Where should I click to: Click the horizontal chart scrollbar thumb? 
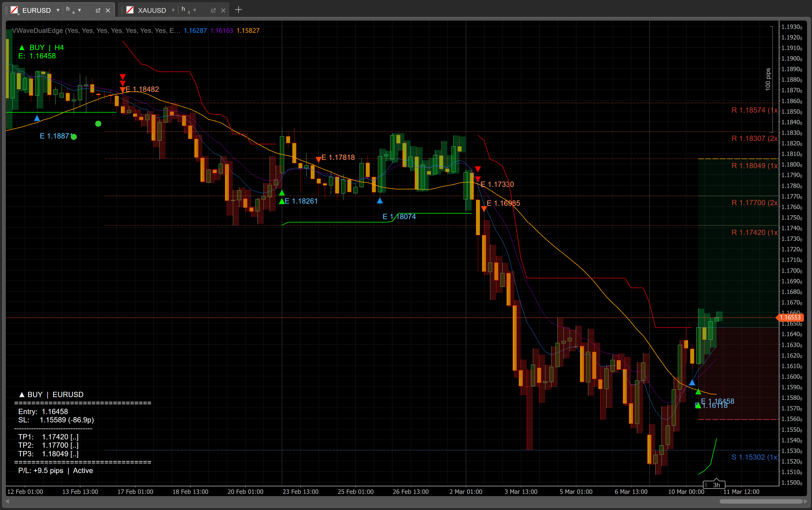[761, 501]
